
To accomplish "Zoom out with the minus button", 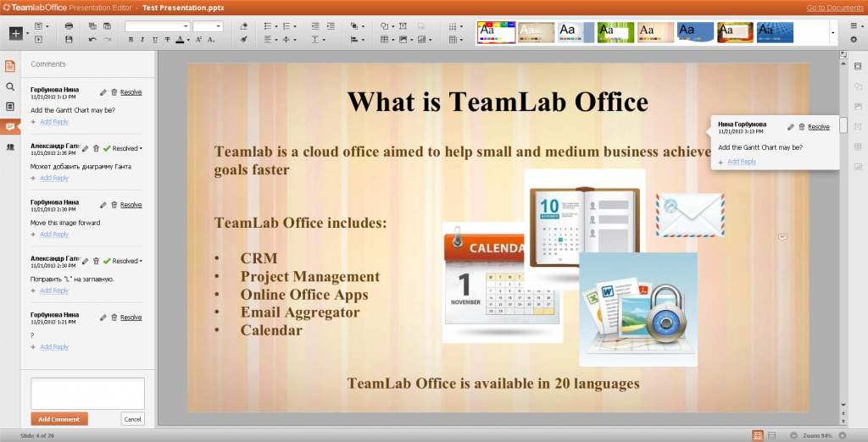I will (793, 435).
